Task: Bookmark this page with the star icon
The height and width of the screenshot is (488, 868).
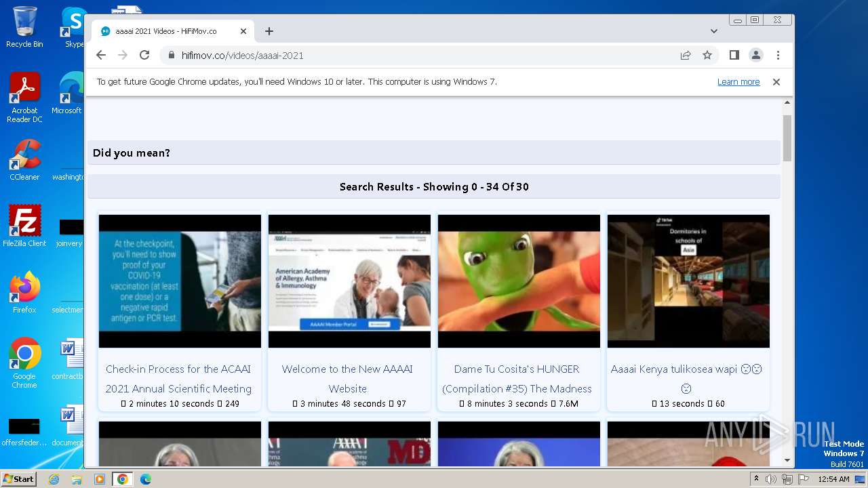Action: coord(707,56)
